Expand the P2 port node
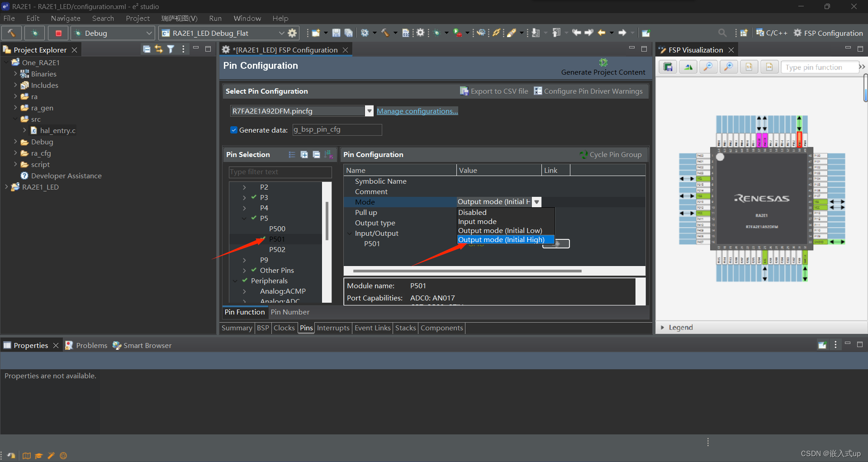 (244, 187)
